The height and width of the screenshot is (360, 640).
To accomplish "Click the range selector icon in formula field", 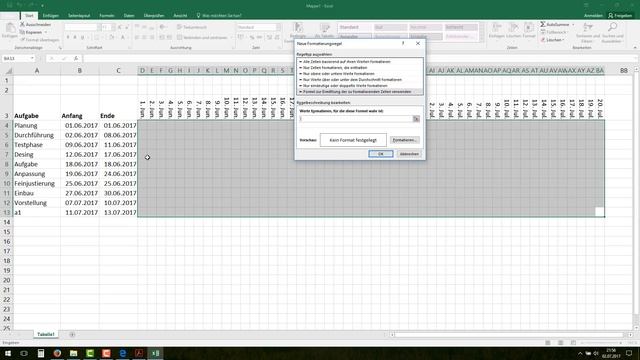I will tap(416, 119).
